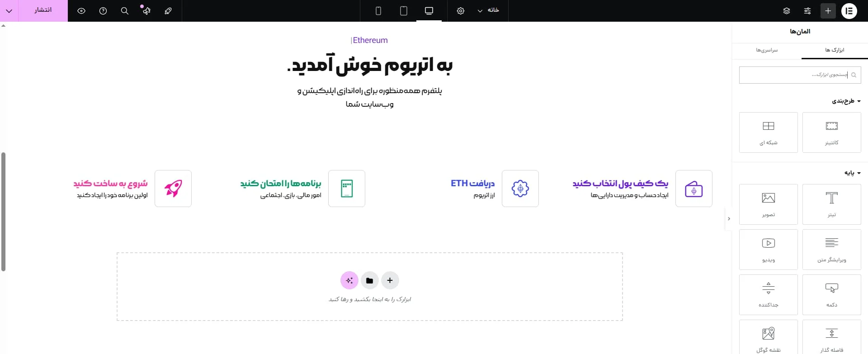Screen dimensions: 868x354
Task: Switch to mobile preview mode
Action: tap(378, 11)
